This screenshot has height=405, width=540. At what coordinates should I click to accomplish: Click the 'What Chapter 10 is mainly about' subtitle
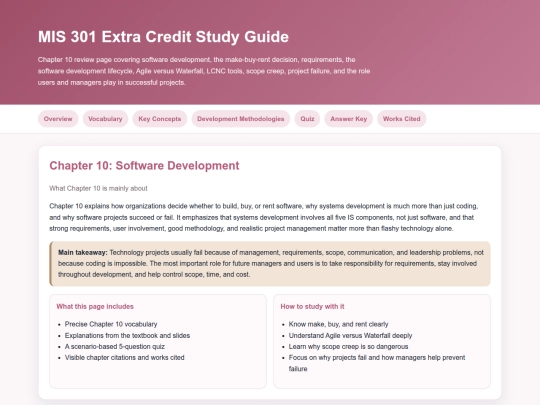[x=98, y=188]
